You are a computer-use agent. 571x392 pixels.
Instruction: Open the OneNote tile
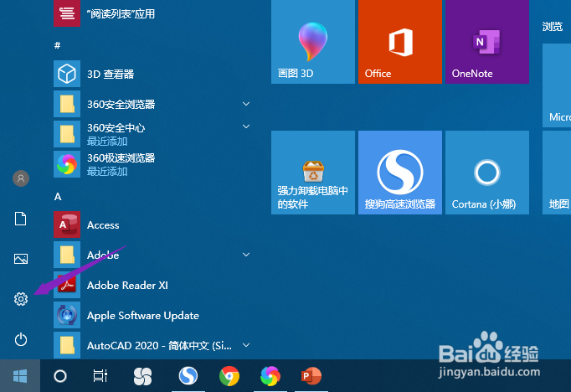point(487,42)
